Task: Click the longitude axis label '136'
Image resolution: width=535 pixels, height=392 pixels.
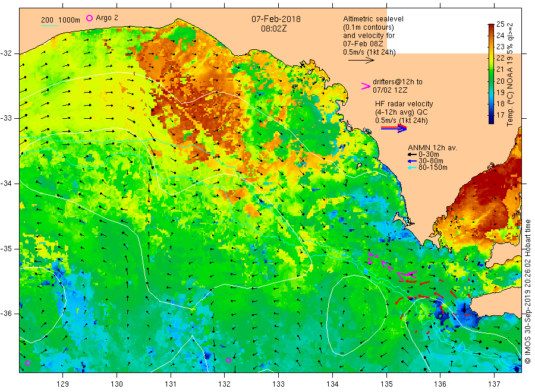Action: [x=440, y=384]
